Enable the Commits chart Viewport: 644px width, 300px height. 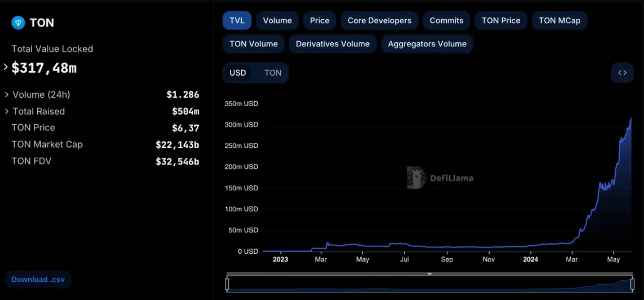(x=446, y=20)
